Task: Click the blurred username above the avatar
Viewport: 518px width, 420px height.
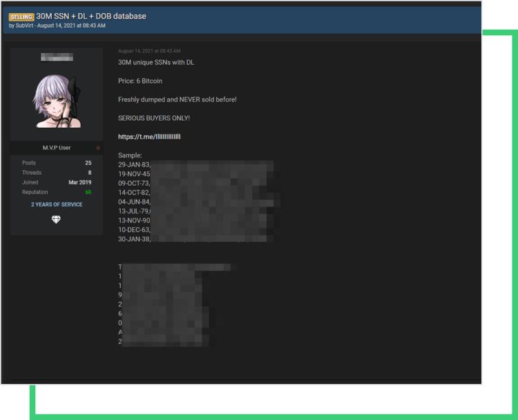Action: pos(57,57)
